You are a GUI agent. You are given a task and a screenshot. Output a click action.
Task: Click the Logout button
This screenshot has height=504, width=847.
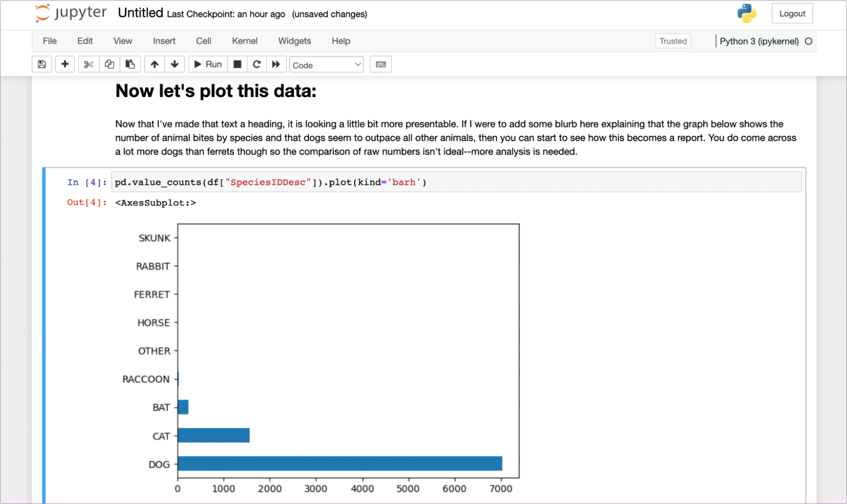[x=792, y=14]
